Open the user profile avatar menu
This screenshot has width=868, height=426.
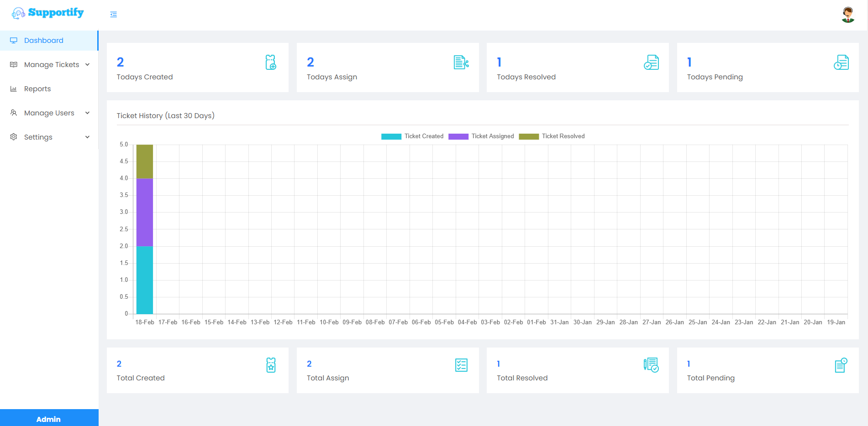click(x=847, y=15)
